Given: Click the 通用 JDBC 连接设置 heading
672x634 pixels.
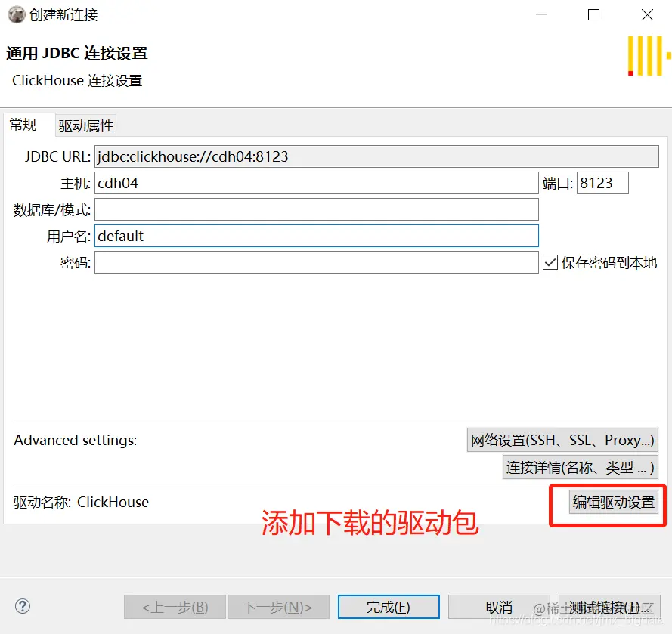Looking at the screenshot, I should tap(76, 53).
